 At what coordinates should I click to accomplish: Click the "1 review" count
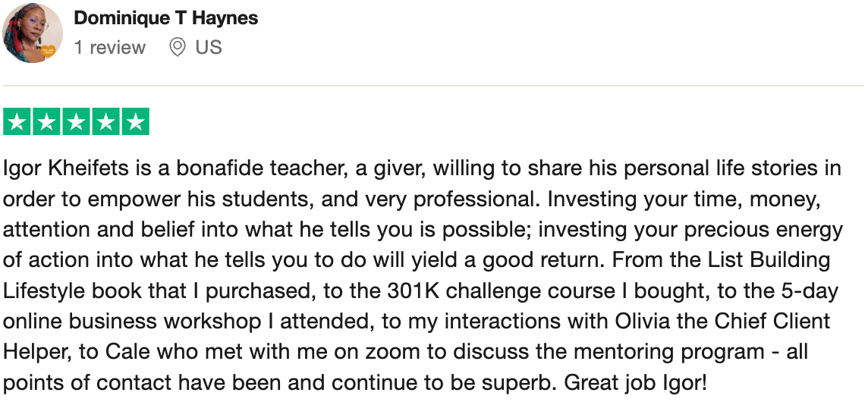(109, 48)
